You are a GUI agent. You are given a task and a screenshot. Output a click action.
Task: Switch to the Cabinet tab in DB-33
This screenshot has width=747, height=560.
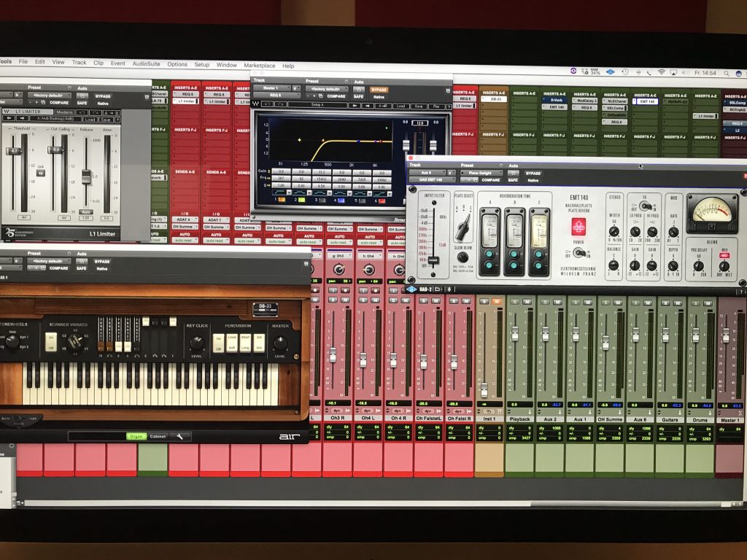pyautogui.click(x=159, y=436)
